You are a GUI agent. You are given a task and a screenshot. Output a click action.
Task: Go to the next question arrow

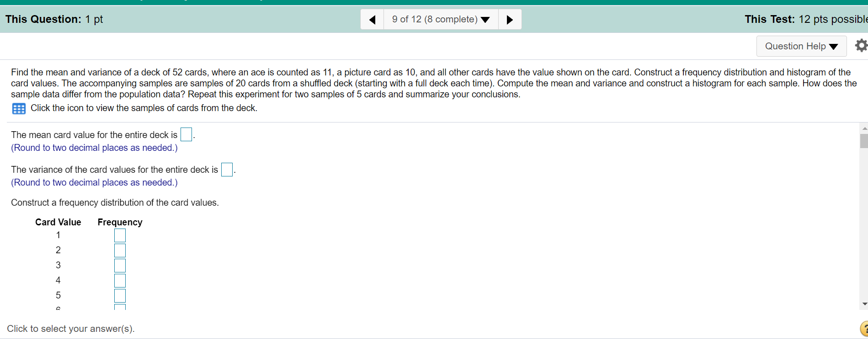pyautogui.click(x=510, y=19)
